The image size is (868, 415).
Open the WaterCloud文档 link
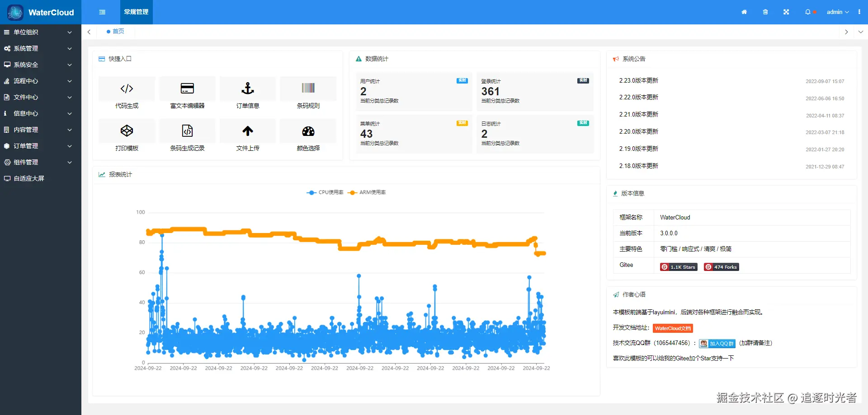(673, 328)
